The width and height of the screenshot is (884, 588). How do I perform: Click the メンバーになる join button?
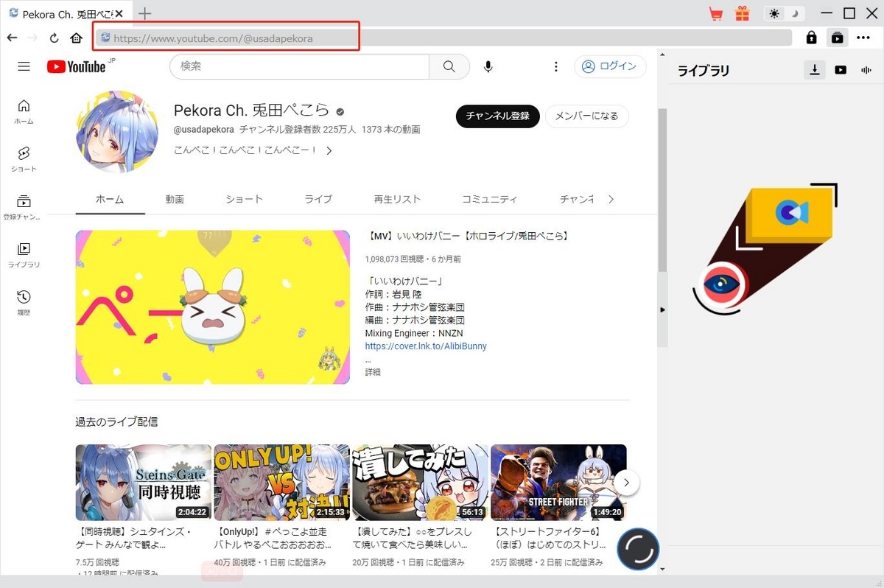coord(587,116)
